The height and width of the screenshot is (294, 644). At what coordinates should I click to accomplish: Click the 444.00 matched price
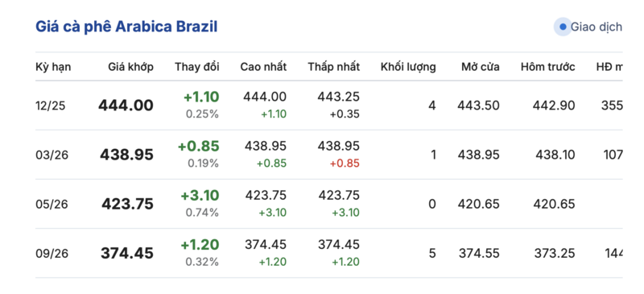click(x=126, y=106)
